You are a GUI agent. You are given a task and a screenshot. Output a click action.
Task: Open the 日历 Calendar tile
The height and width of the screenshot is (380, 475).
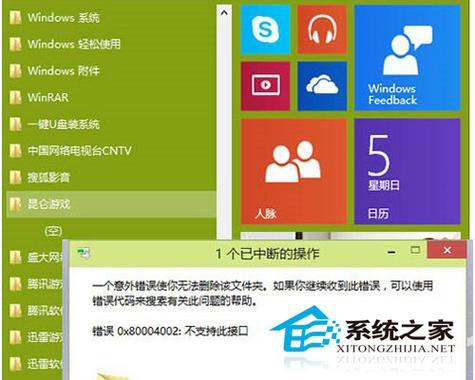(x=407, y=171)
